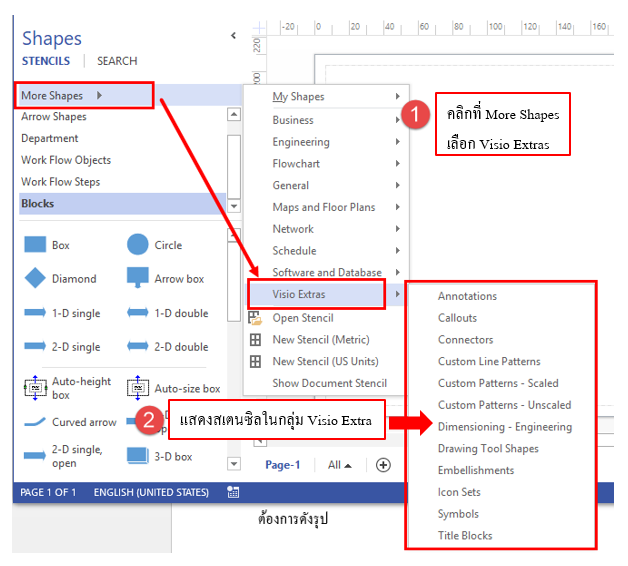Choose the Arrow box shape
This screenshot has width=628, height=566.
138,279
